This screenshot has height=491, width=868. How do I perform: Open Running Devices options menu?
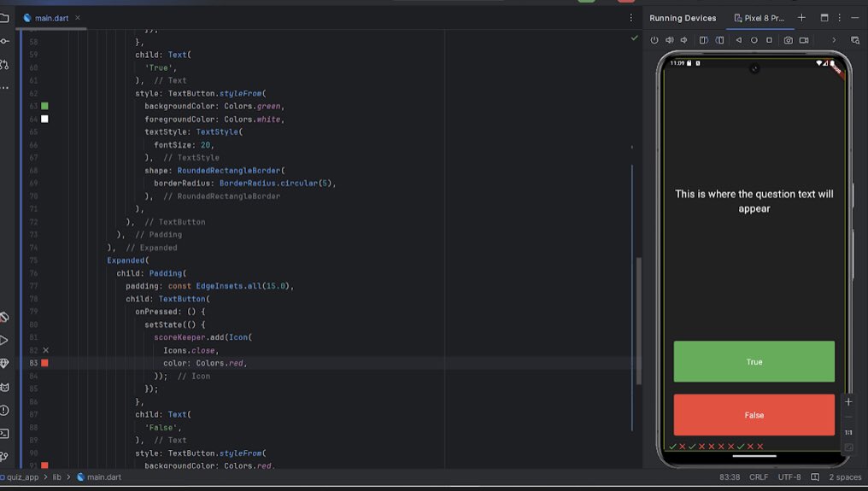839,18
